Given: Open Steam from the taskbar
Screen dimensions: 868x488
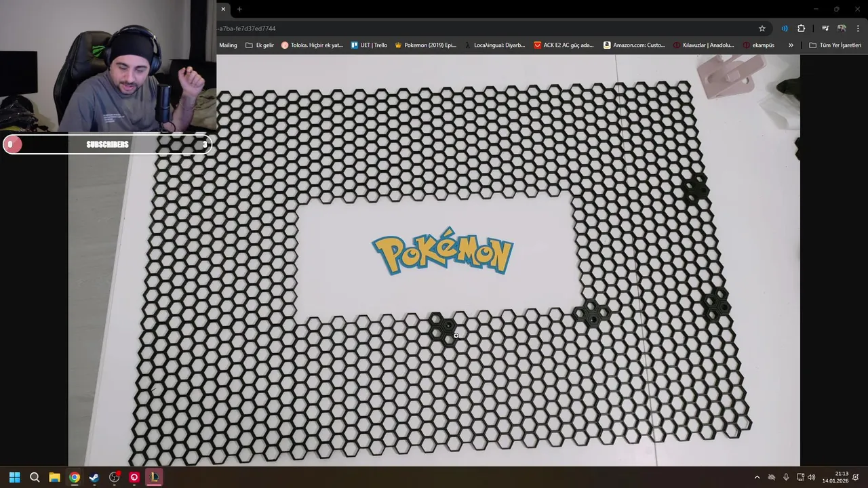Looking at the screenshot, I should pyautogui.click(x=94, y=477).
